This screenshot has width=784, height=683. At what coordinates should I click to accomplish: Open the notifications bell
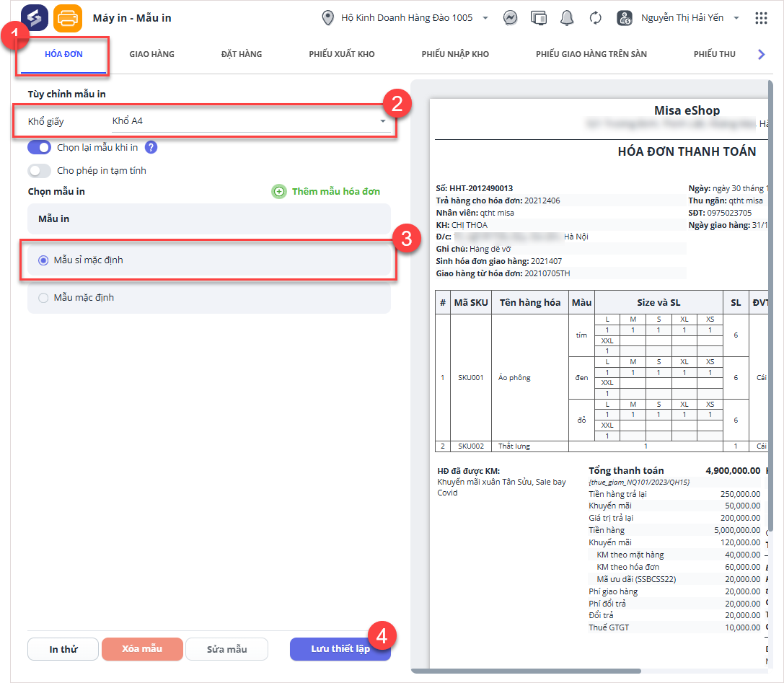pos(566,18)
